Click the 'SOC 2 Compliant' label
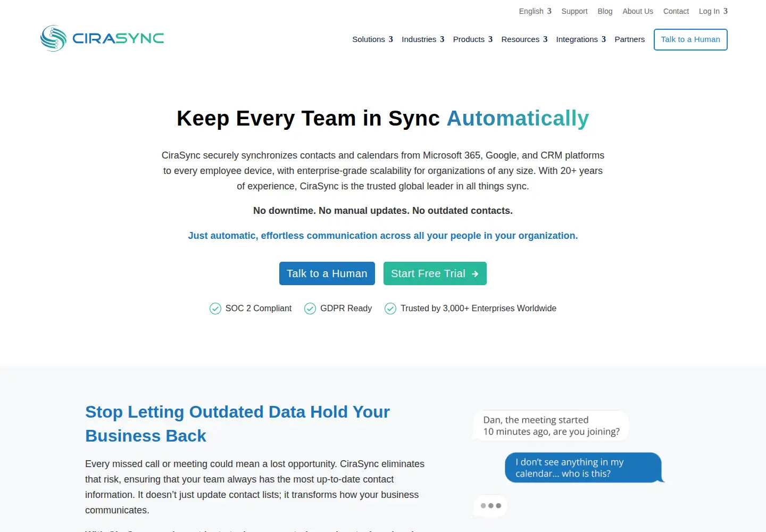Screen dimensions: 766x532 (259, 309)
